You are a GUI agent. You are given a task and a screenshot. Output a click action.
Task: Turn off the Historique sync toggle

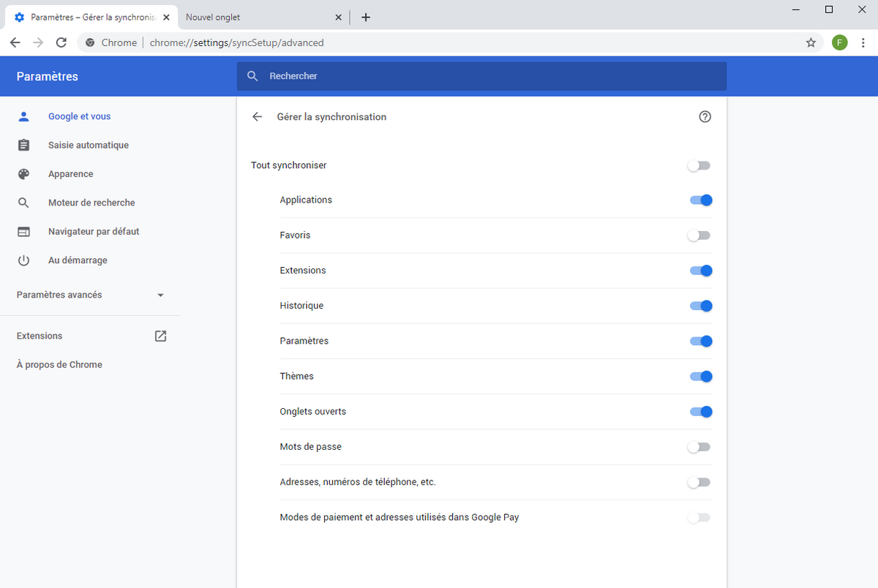pos(701,306)
